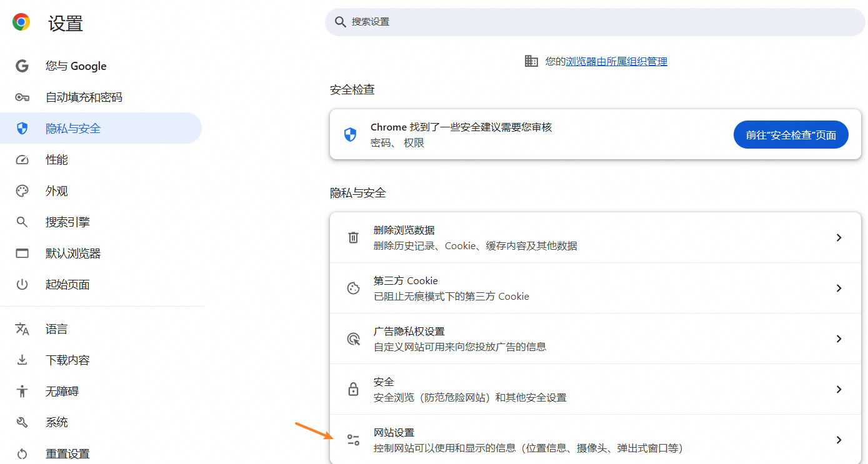Click the Chrome logo icon

[21, 23]
